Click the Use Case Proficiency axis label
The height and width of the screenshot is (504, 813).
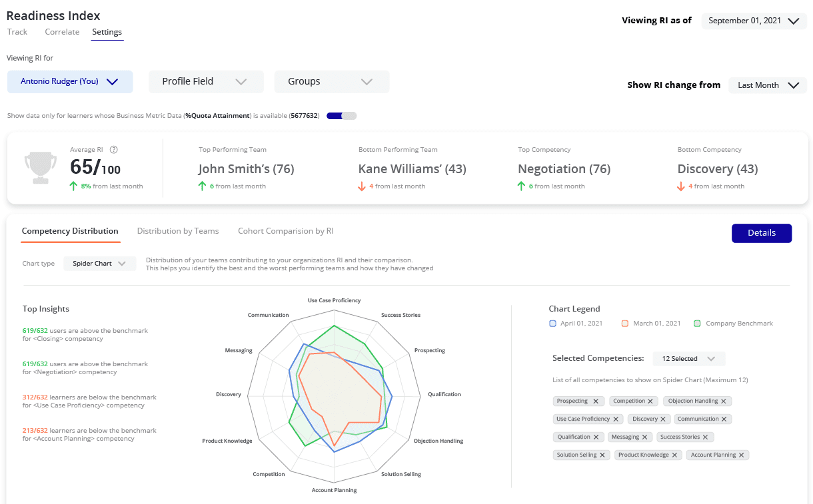tap(334, 300)
